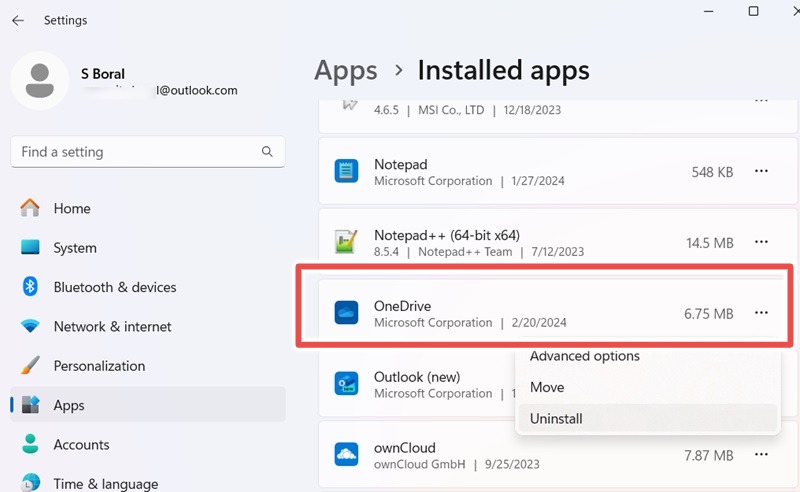The image size is (800, 492).
Task: Click the Accounts person icon
Action: (x=30, y=444)
